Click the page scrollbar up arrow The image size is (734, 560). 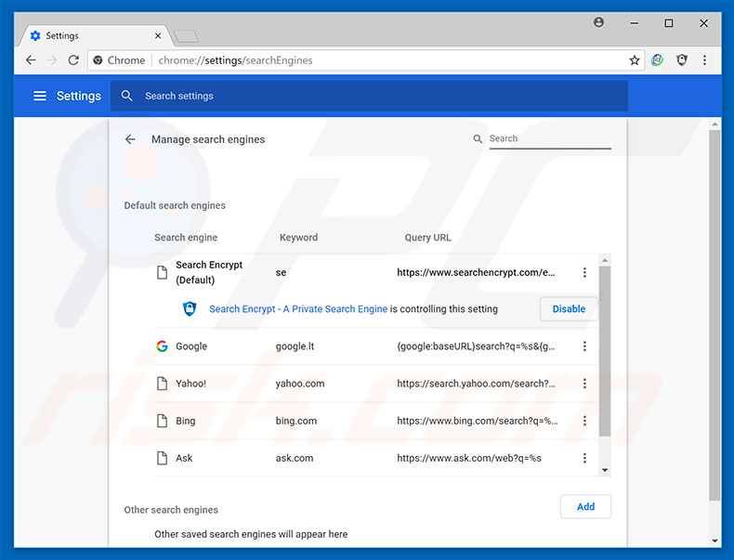click(714, 124)
